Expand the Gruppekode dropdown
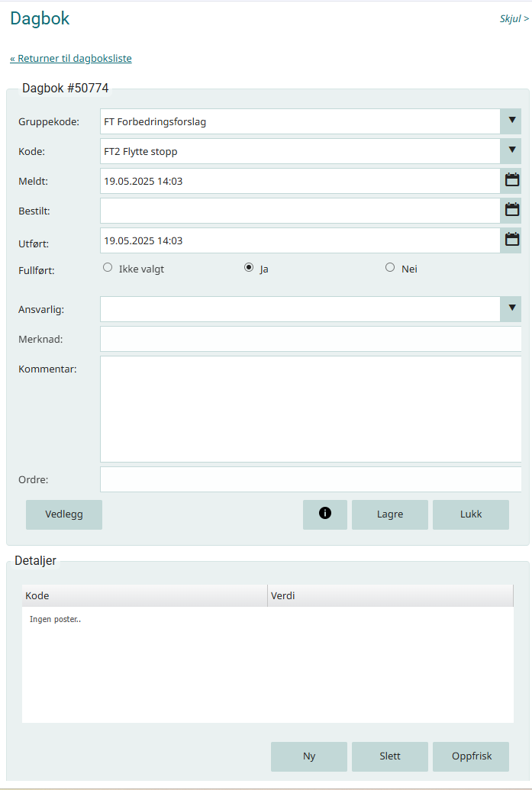532x790 pixels. click(511, 121)
